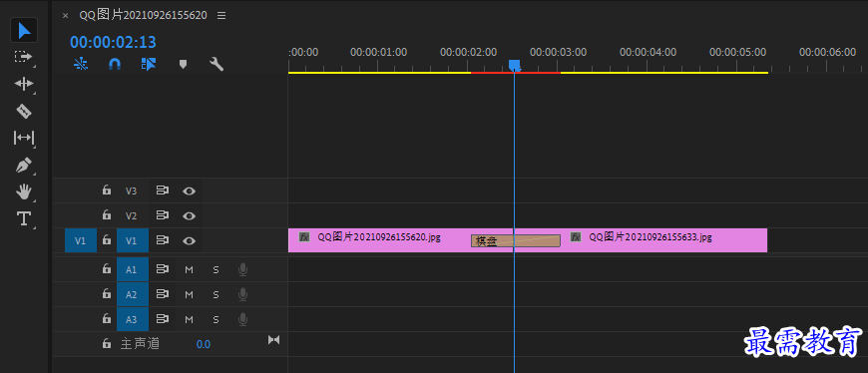Toggle lock on track V2

coord(107,214)
